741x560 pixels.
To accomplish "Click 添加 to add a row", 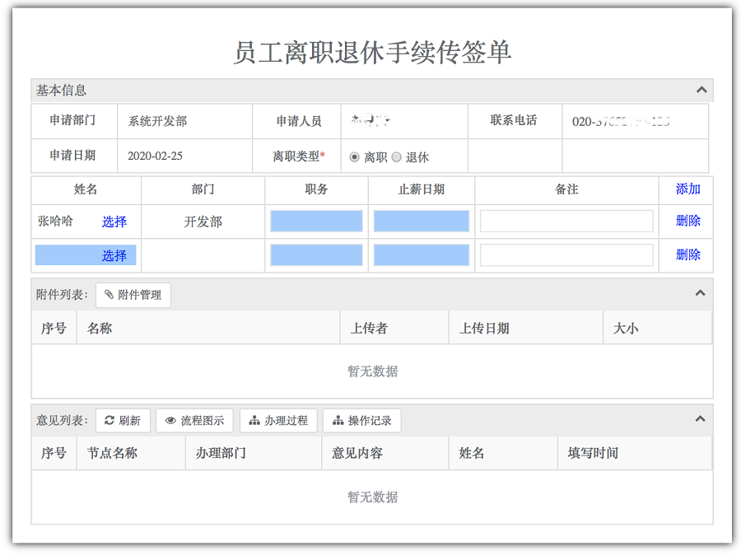I will [687, 189].
